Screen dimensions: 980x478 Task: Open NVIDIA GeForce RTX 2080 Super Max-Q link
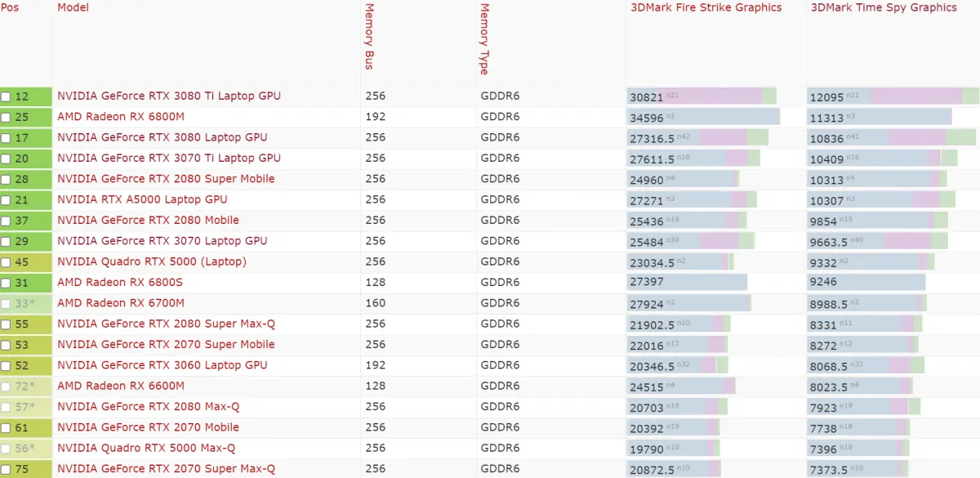tap(167, 324)
